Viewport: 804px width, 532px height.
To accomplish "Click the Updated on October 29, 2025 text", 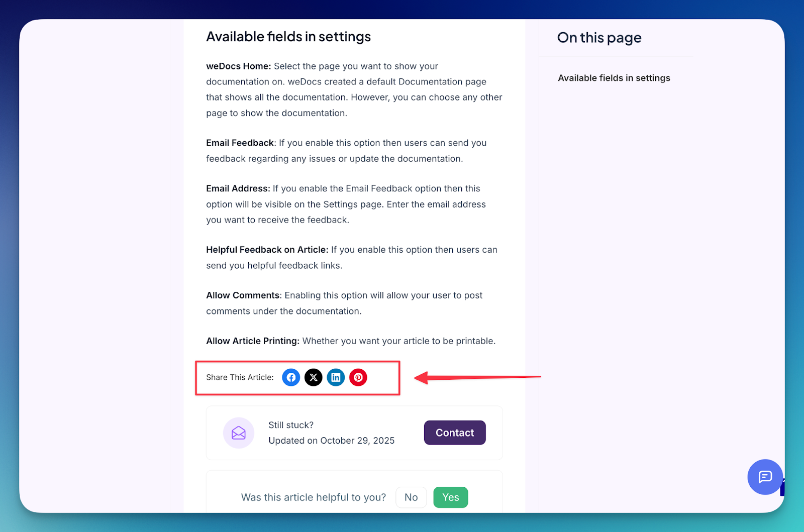I will click(x=332, y=441).
